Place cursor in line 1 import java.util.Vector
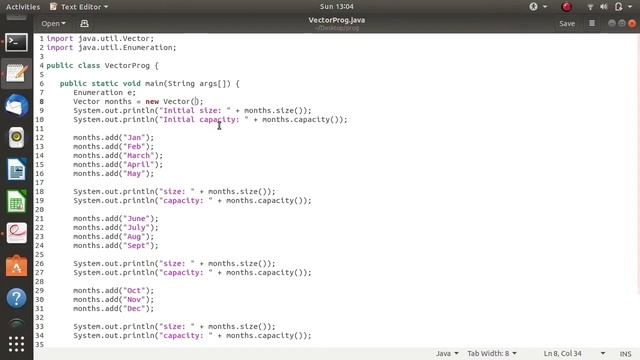 coord(100,38)
